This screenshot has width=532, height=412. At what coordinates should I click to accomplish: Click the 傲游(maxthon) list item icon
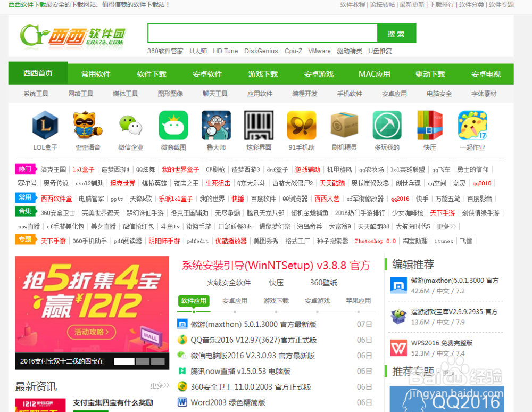click(182, 324)
